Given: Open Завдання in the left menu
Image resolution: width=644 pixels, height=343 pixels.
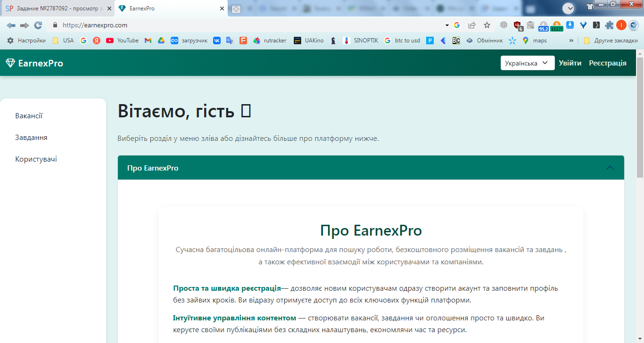Looking at the screenshot, I should click(x=31, y=138).
